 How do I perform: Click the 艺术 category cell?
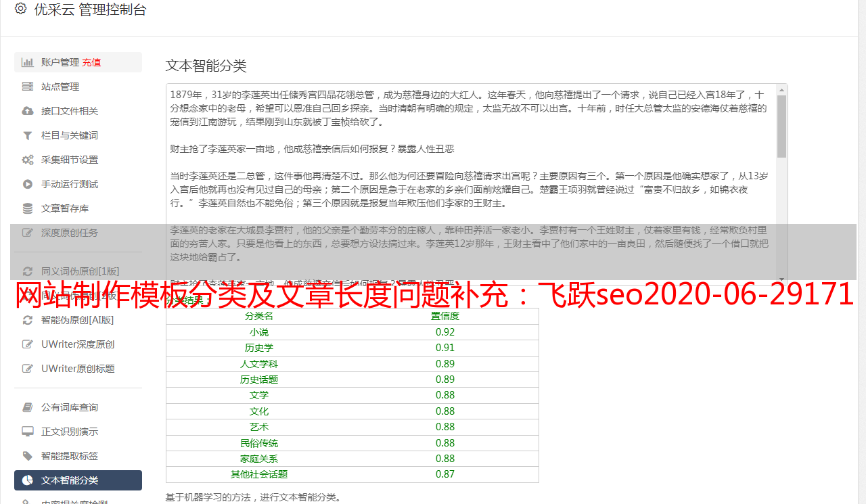(x=259, y=427)
